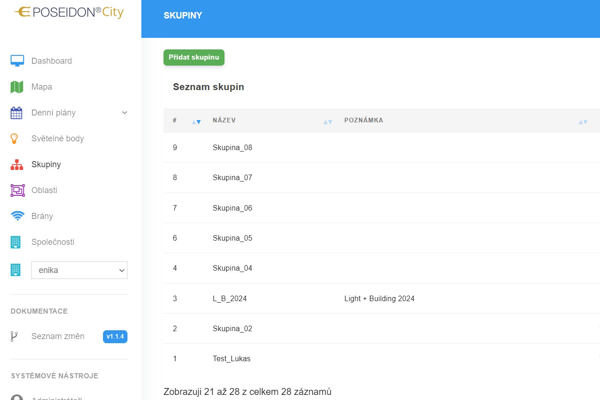Click the Poseidon City logo

tap(69, 12)
